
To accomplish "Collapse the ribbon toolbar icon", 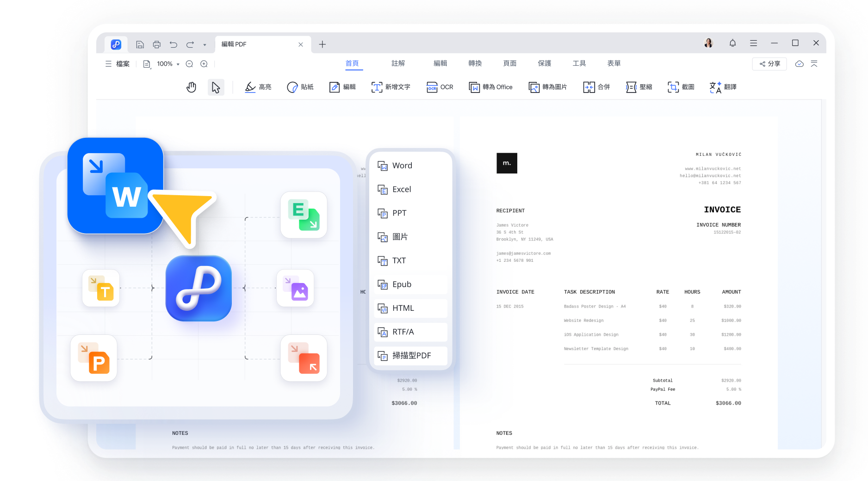I will pyautogui.click(x=814, y=64).
